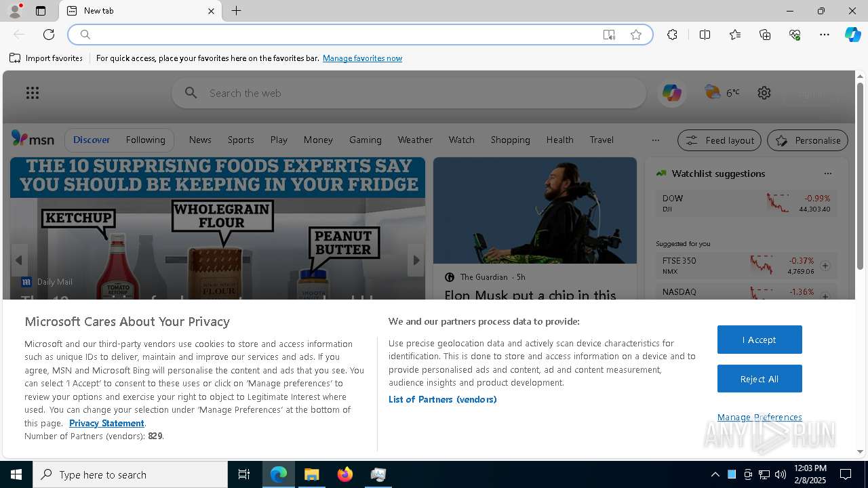Viewport: 868px width, 488px height.
Task: Open List of Partners (vendors) link
Action: pos(443,399)
